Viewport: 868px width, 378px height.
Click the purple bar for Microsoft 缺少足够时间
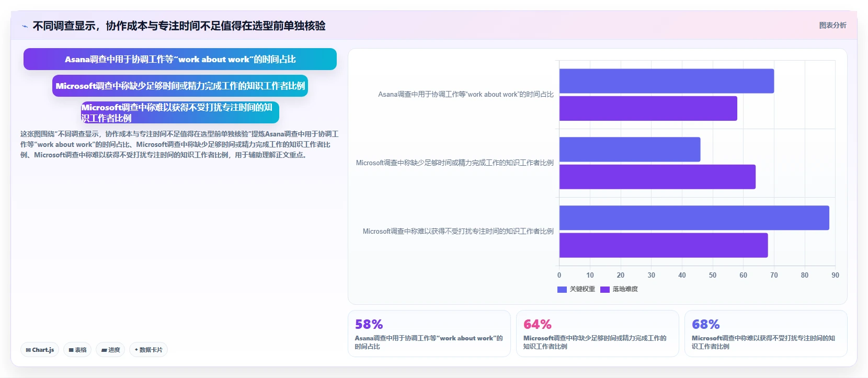[x=657, y=177]
